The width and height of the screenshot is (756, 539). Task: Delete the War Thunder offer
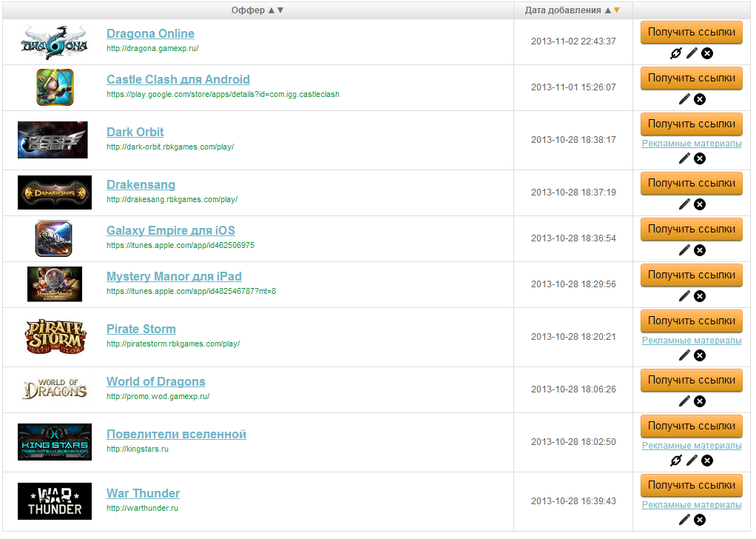[x=700, y=520]
